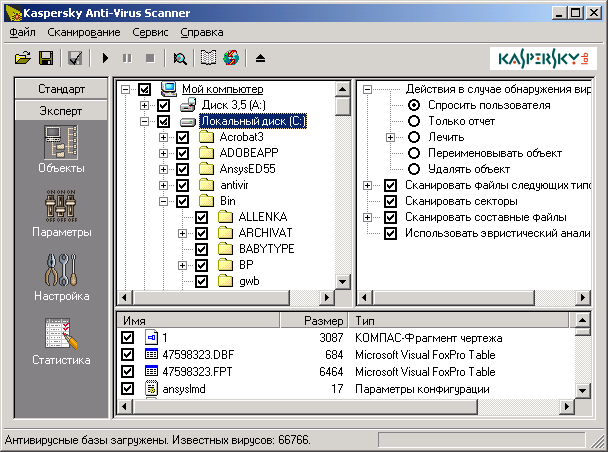The width and height of the screenshot is (608, 452).
Task: Expand Сканировать файлы следующих типов node
Action: tap(367, 185)
